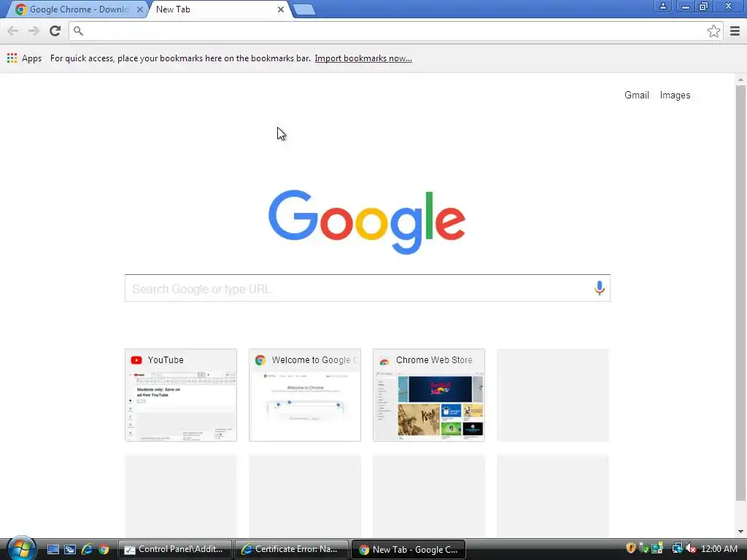747x560 pixels.
Task: Minimize the Chrome window
Action: [686, 6]
